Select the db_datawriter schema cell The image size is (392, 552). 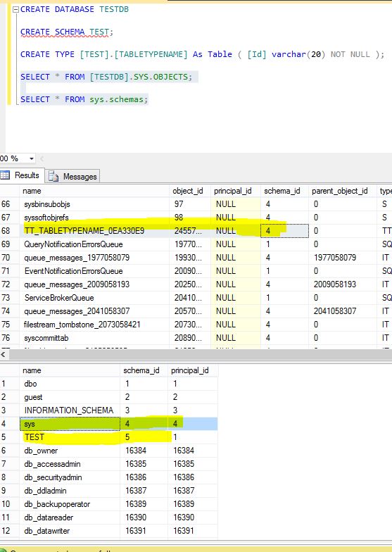pyautogui.click(x=70, y=531)
